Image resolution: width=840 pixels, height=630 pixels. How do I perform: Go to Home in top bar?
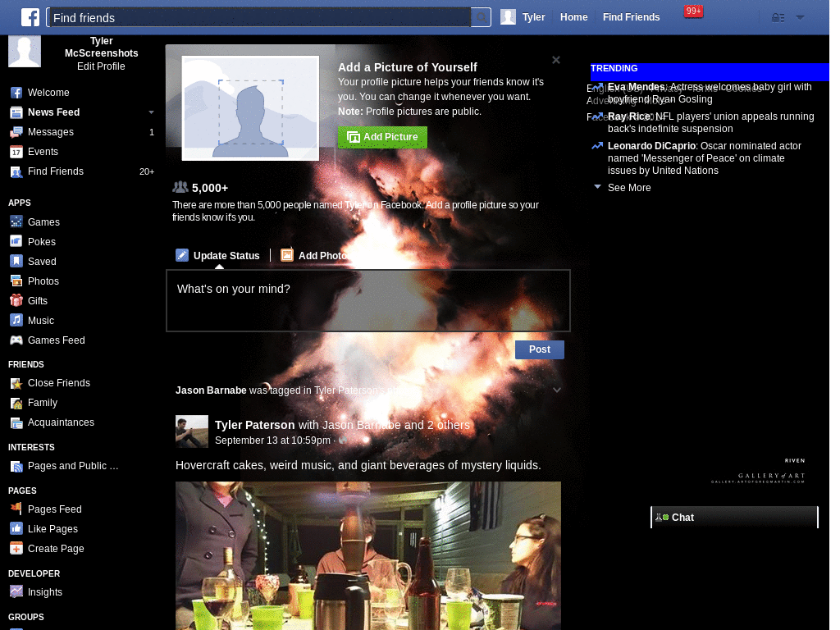[x=573, y=17]
